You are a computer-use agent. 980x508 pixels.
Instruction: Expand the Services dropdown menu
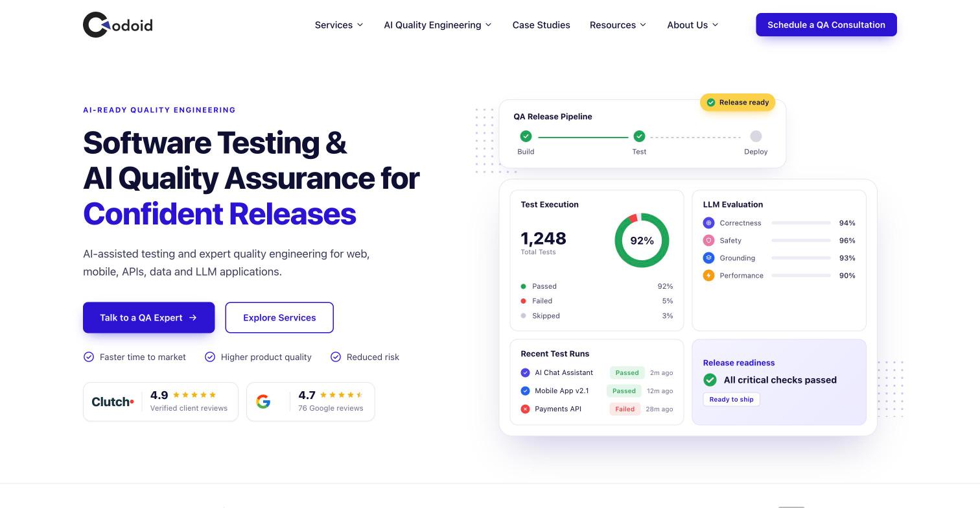click(339, 25)
